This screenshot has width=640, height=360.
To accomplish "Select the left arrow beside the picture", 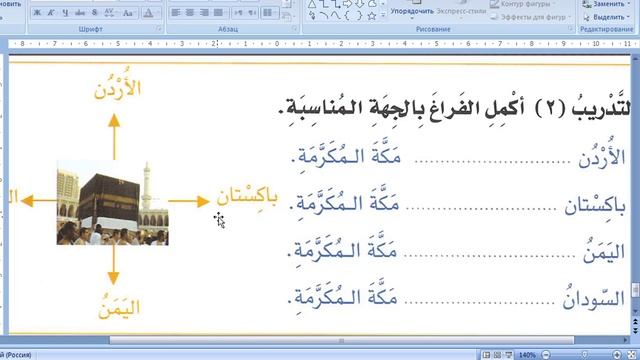I will click(x=39, y=200).
